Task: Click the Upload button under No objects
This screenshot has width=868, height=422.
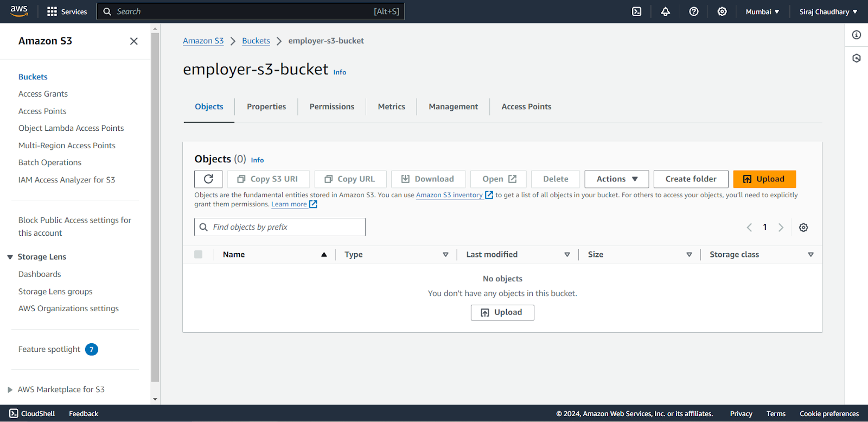Action: click(502, 312)
